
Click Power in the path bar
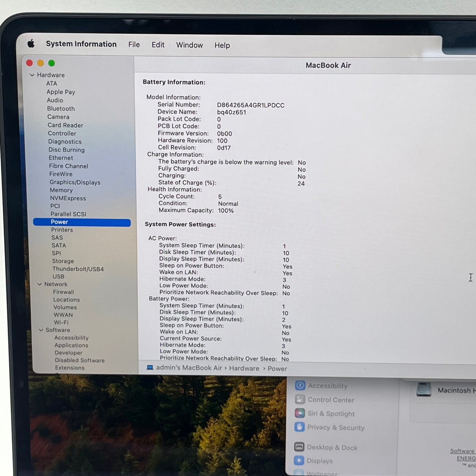tap(277, 369)
